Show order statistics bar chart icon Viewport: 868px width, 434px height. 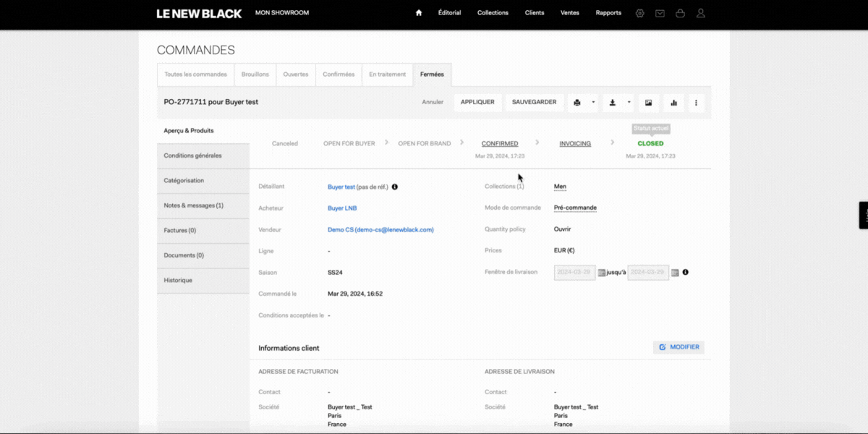pyautogui.click(x=673, y=103)
